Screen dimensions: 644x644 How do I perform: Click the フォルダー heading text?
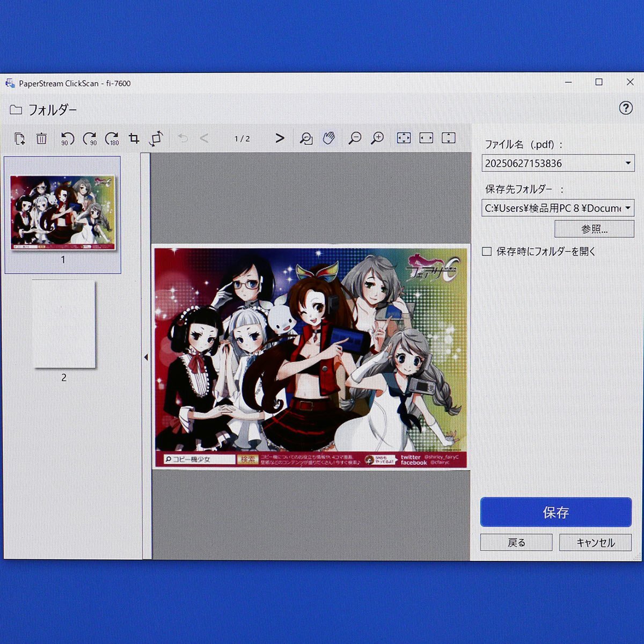[x=52, y=110]
